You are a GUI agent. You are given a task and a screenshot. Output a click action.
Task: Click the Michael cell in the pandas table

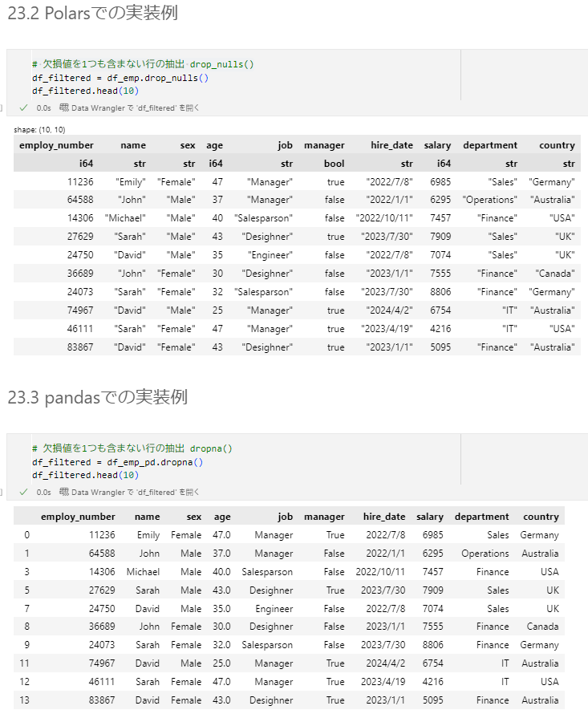(x=143, y=572)
